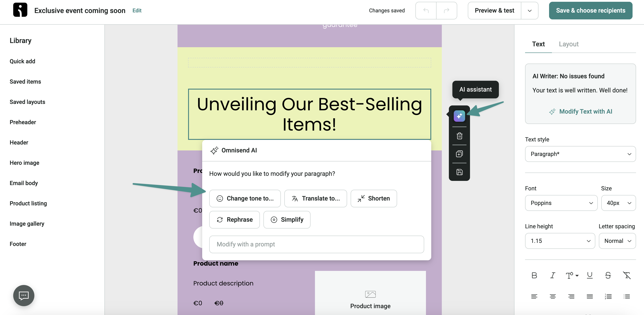Justify the text
Screen dimensions: 644x315
pyautogui.click(x=590, y=296)
